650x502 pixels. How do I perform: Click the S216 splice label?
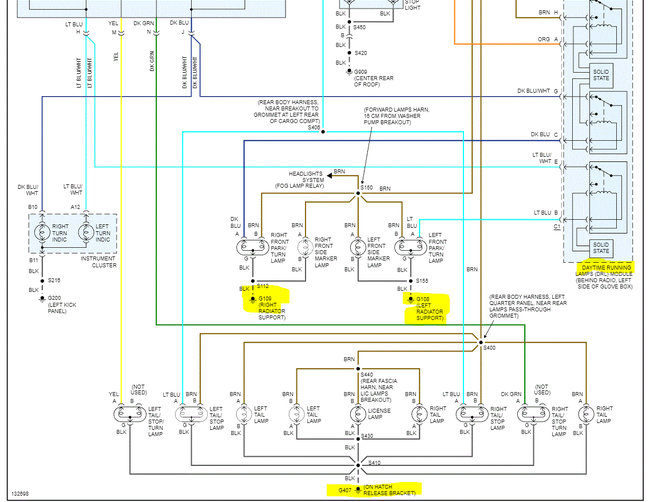54,280
